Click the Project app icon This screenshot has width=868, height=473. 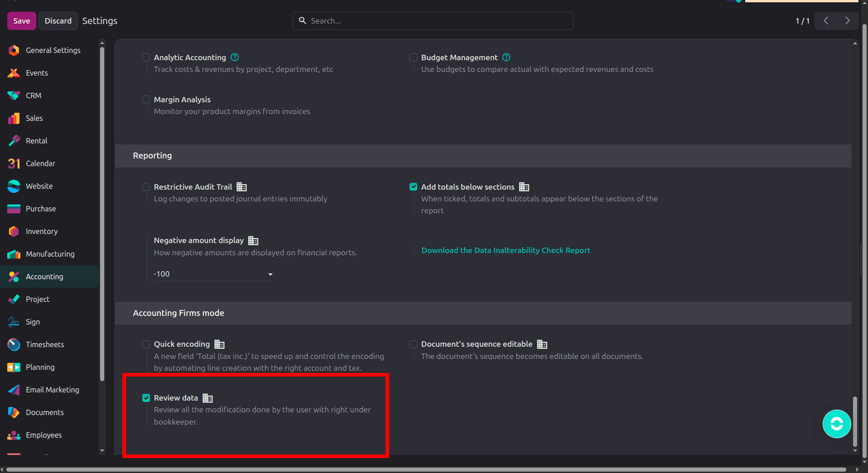14,299
